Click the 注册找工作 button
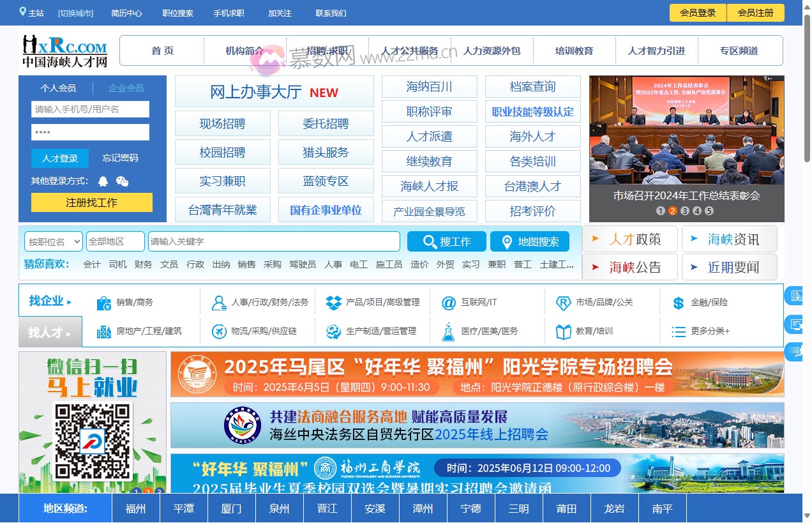The width and height of the screenshot is (812, 523). coord(91,202)
